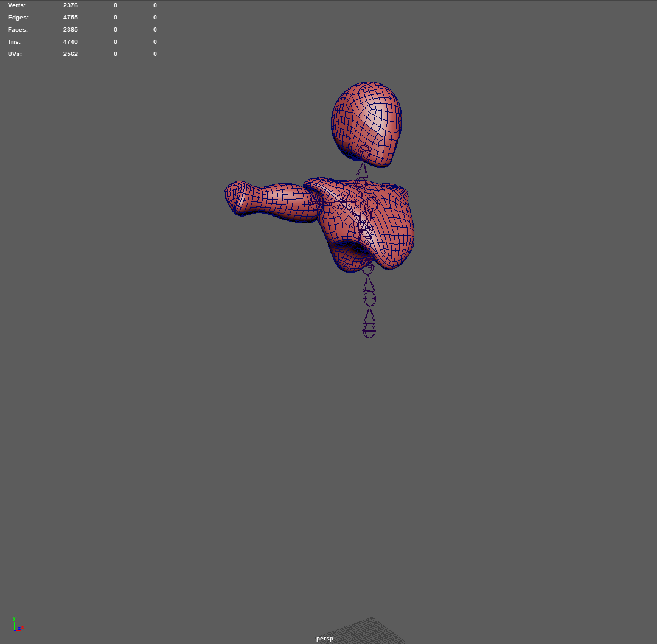Click the 'Tris:' heads-up label
657x644 pixels.
[x=14, y=42]
